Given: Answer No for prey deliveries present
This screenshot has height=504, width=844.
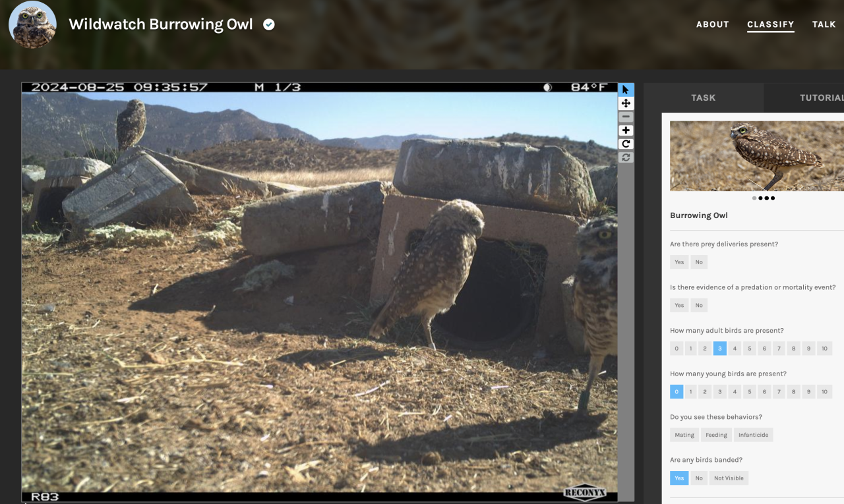Looking at the screenshot, I should point(699,262).
